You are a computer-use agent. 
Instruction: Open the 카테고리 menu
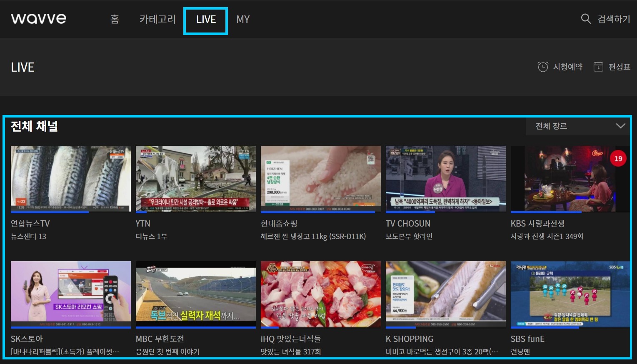(x=157, y=19)
